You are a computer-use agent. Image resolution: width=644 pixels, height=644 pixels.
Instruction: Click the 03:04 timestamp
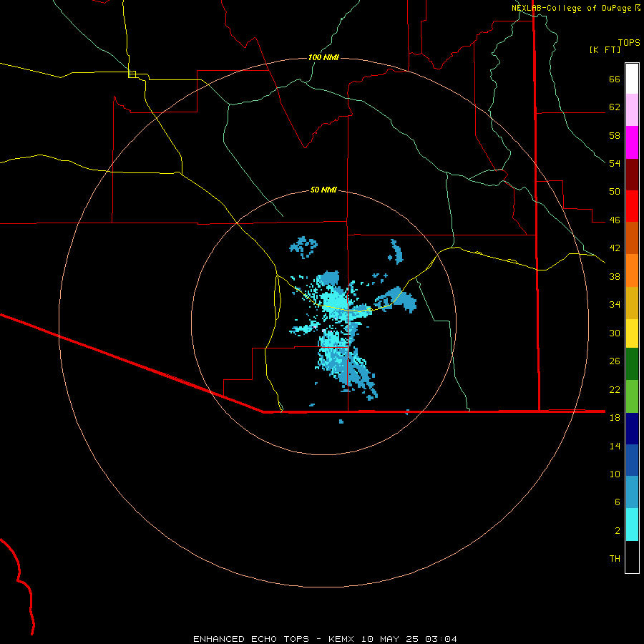pos(441,639)
